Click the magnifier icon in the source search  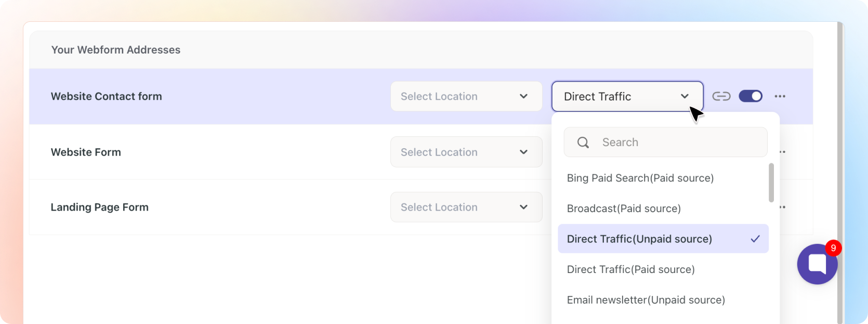[x=583, y=142]
